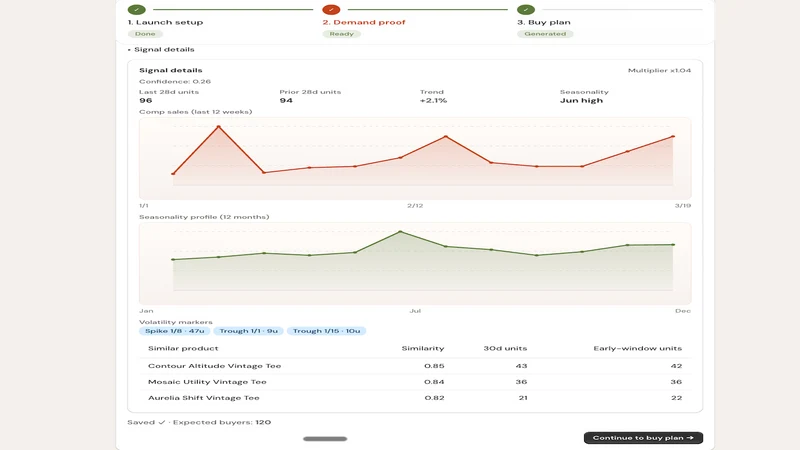Viewport: 800px width, 450px height.
Task: Click the highest peak point on comp sales chart
Action: coord(218,126)
